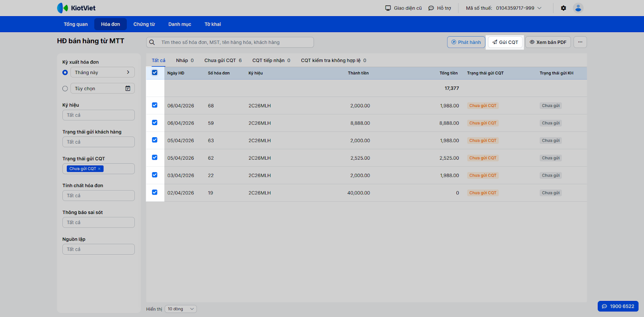Screen dimensions: 644x317
Task: Open the 1900 6522 support chat
Action: 618,306
